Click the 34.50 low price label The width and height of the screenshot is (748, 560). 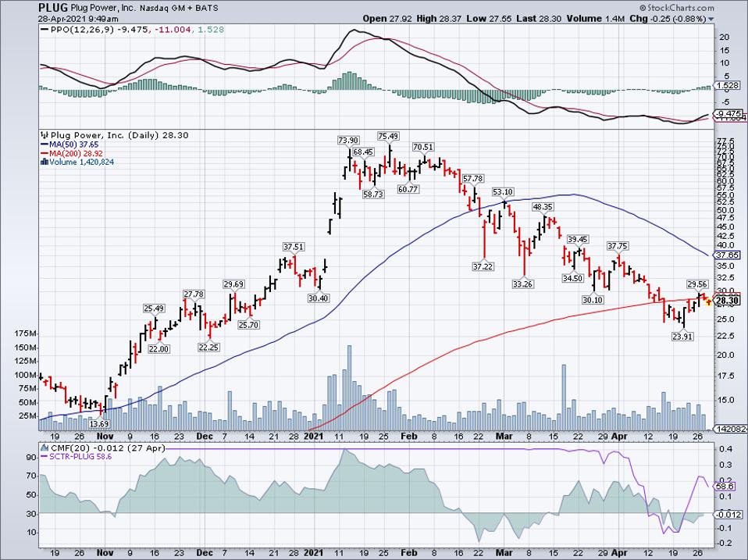(x=573, y=278)
